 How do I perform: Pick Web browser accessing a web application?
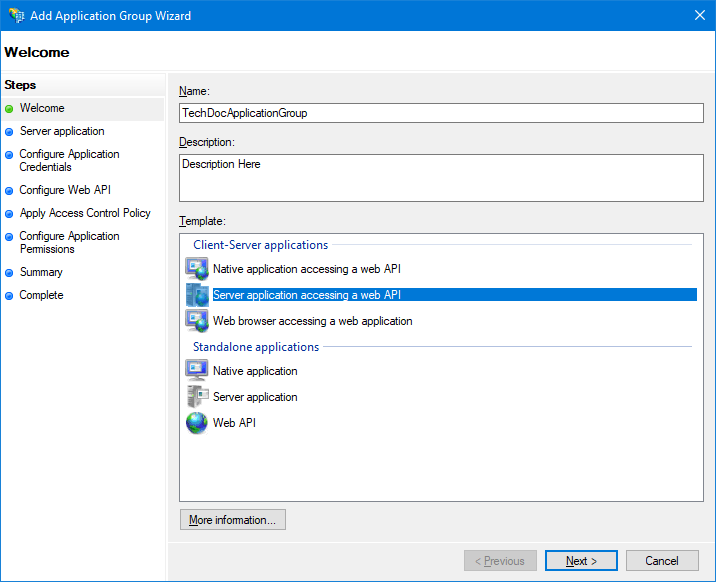(312, 321)
